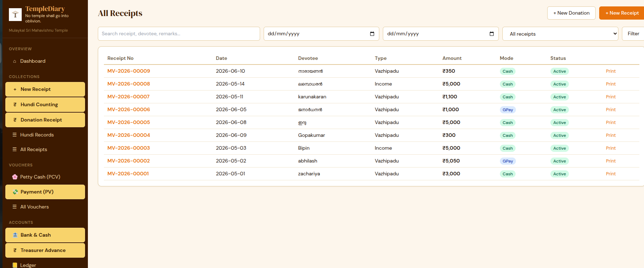
Task: Click the Filter button
Action: coord(633,34)
